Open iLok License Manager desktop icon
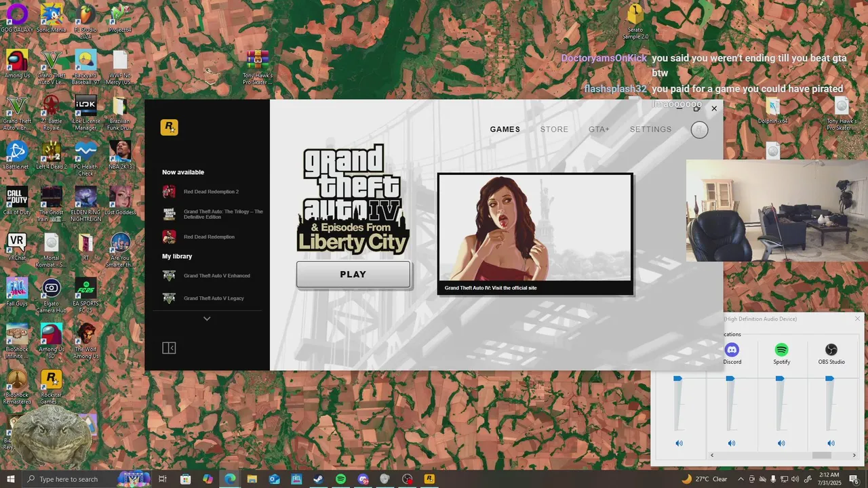 pyautogui.click(x=85, y=113)
